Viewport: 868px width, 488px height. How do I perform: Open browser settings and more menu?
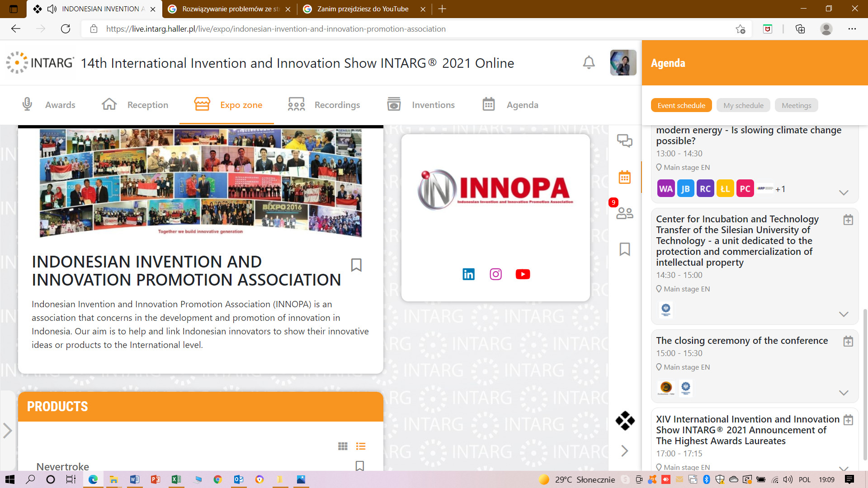852,29
